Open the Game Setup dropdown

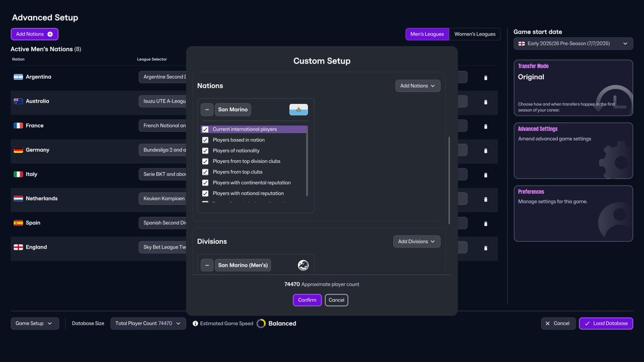[x=35, y=323]
